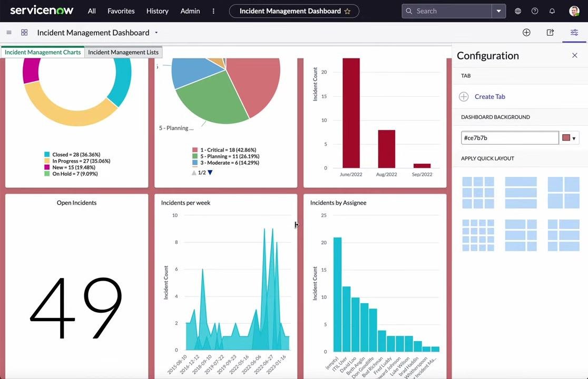Click the Sep/2022 bar in the chart
Viewport: 588px width, 379px height.
[x=422, y=165]
